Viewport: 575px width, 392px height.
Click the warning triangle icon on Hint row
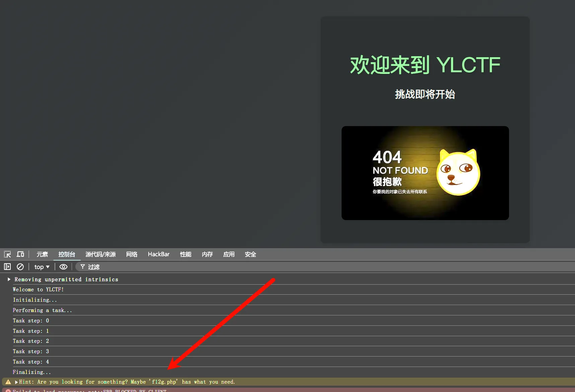click(x=8, y=382)
